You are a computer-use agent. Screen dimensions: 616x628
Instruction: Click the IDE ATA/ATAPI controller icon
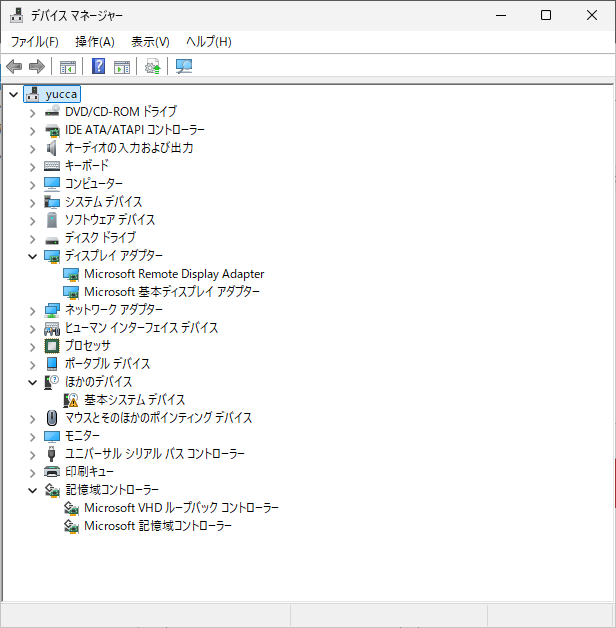[52, 130]
